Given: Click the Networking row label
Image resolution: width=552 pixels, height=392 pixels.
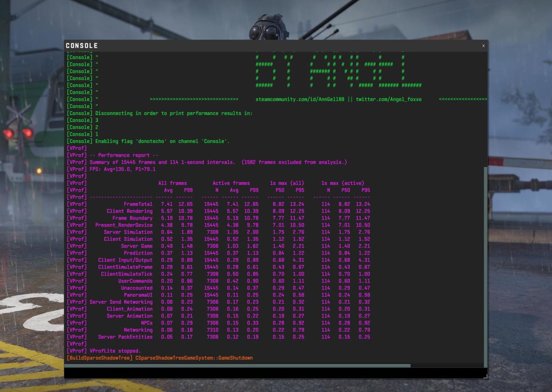Looking at the screenshot, I should 138,330.
